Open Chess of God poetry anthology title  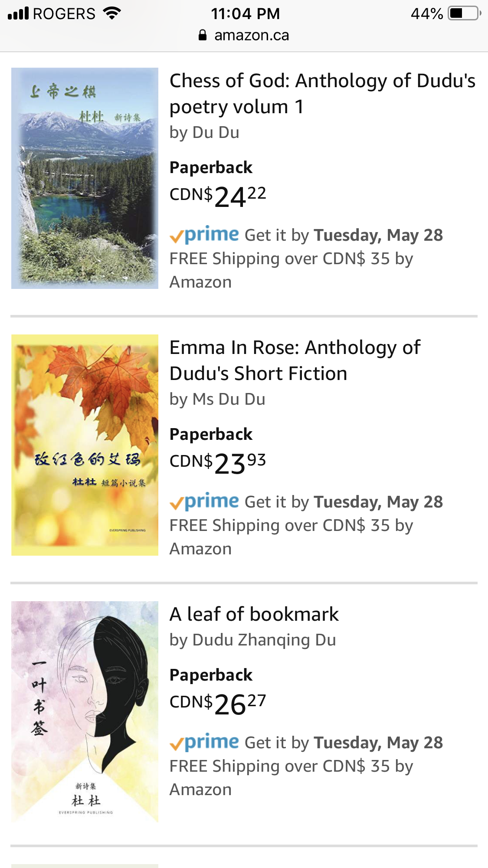pyautogui.click(x=322, y=94)
